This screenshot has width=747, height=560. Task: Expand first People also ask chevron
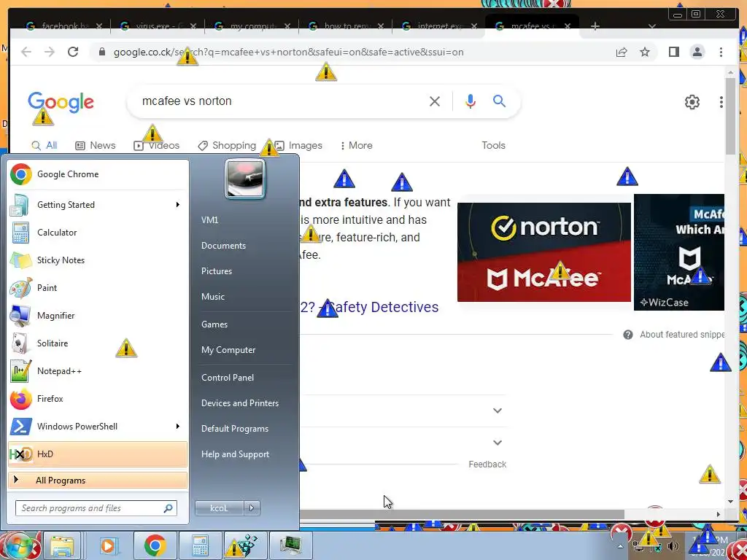point(498,411)
